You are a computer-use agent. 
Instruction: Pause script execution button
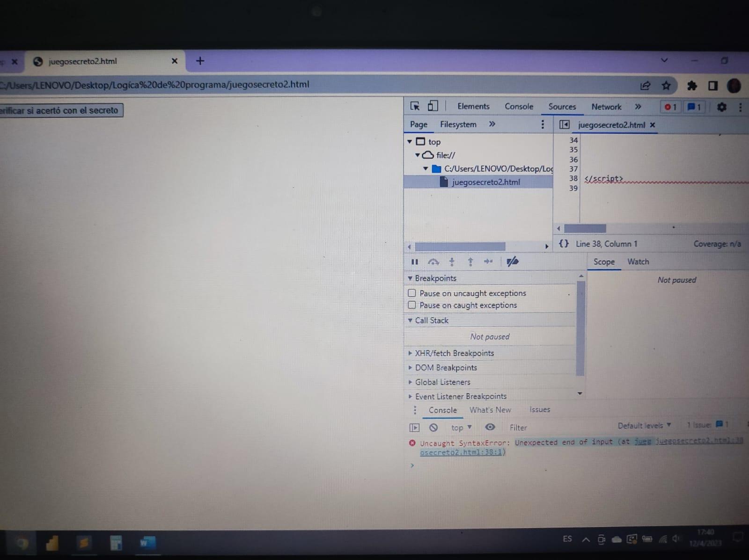pos(414,262)
